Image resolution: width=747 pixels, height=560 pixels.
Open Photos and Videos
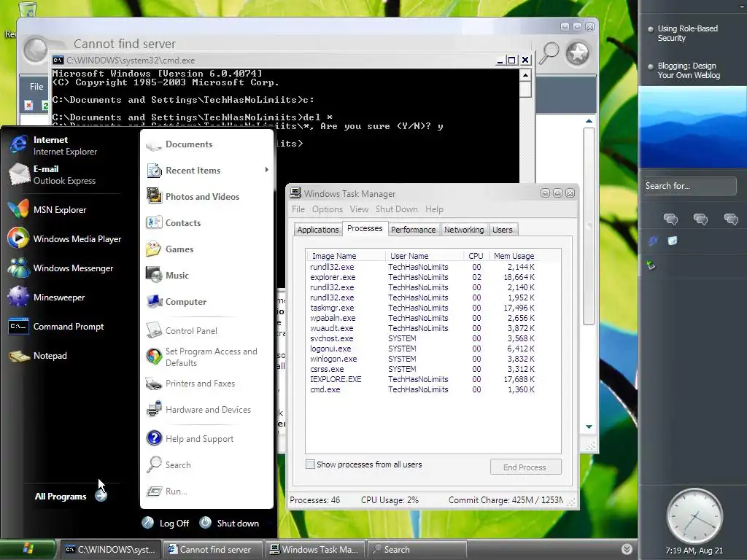193,197
